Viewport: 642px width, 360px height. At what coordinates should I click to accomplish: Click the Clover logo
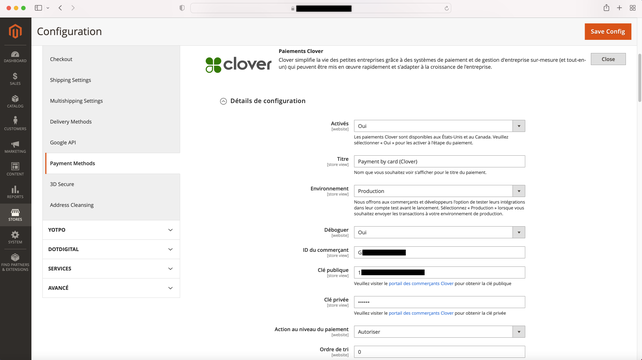(238, 64)
